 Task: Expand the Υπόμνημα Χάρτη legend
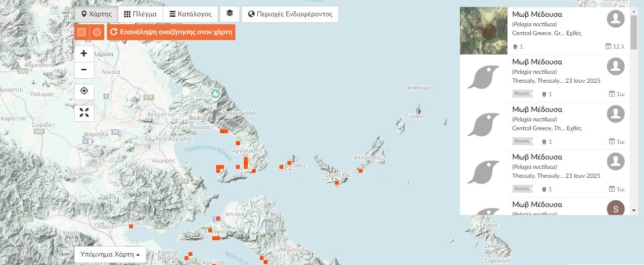(x=110, y=255)
